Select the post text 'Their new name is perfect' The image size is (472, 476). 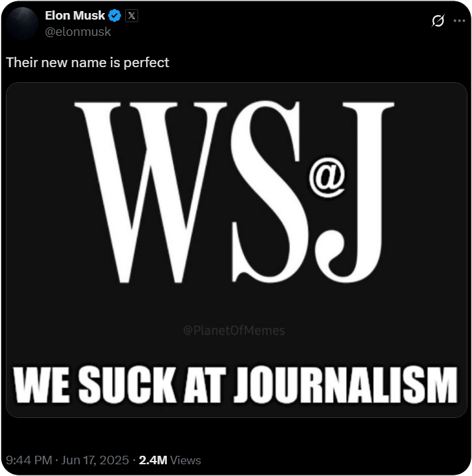(x=87, y=63)
